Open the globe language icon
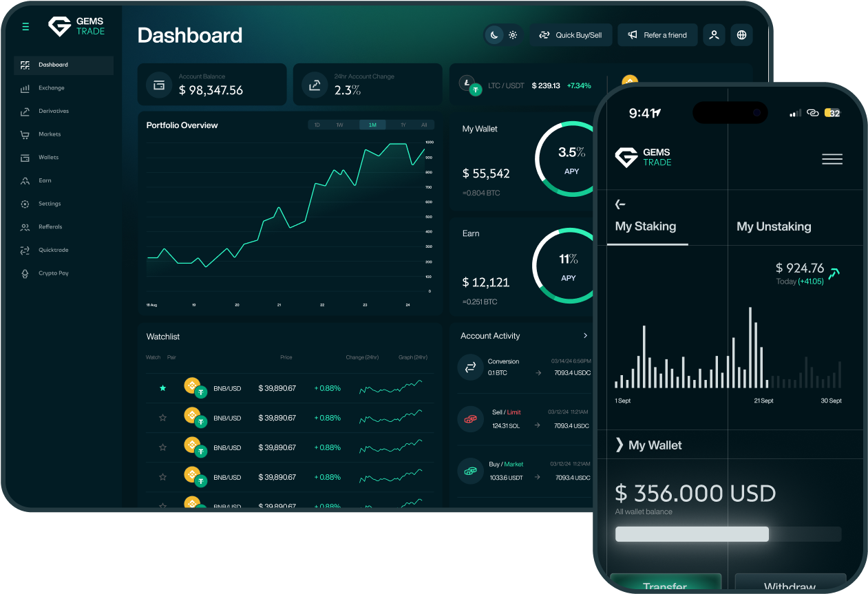Screen dimensions: 868x594 coord(741,35)
